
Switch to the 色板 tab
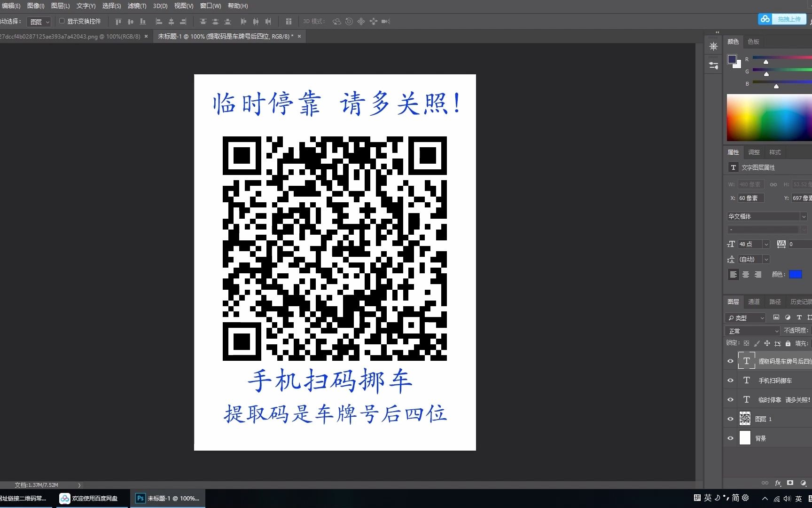[x=753, y=41]
